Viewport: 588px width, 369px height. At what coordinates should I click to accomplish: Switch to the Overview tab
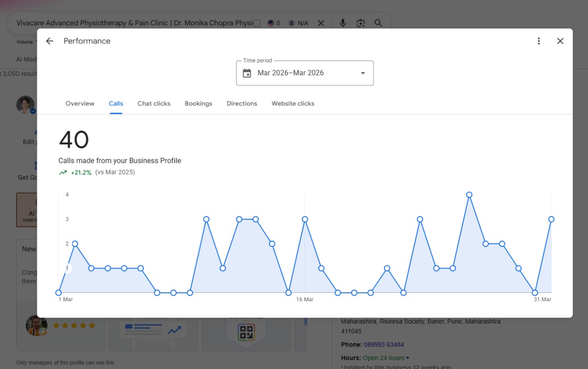[x=80, y=103]
